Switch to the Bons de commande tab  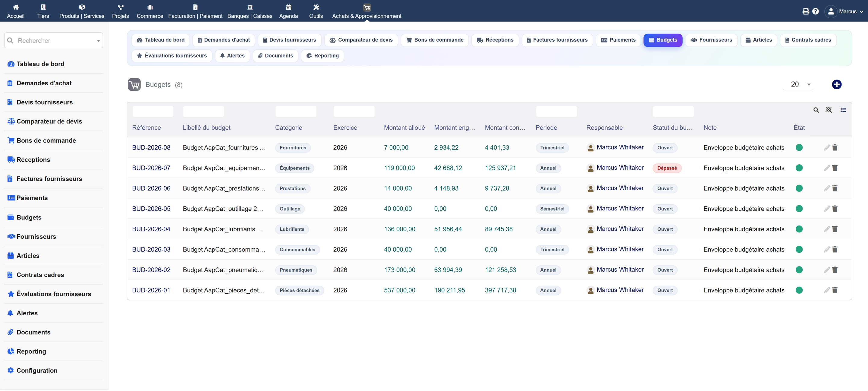pyautogui.click(x=434, y=40)
